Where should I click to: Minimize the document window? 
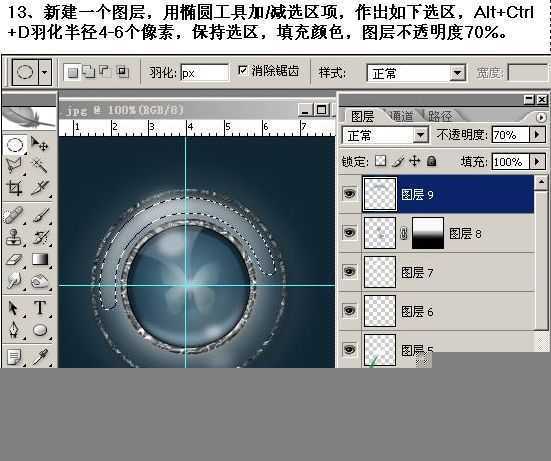tap(305, 110)
